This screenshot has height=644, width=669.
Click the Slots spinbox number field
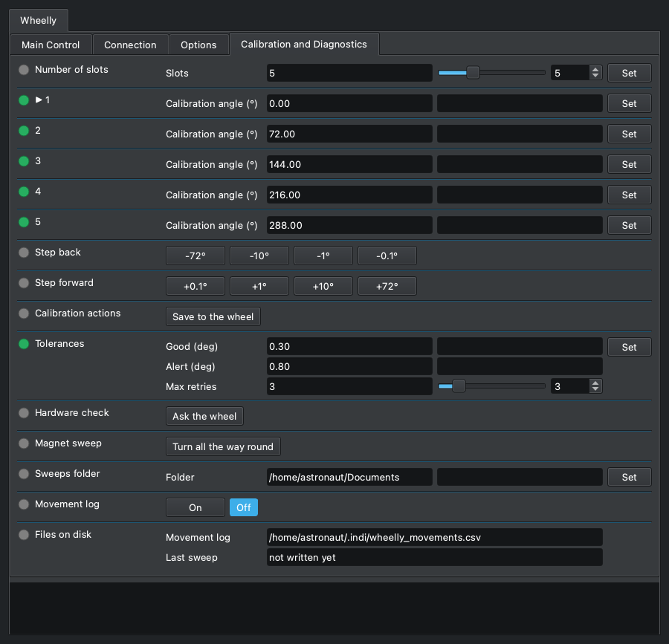[570, 73]
